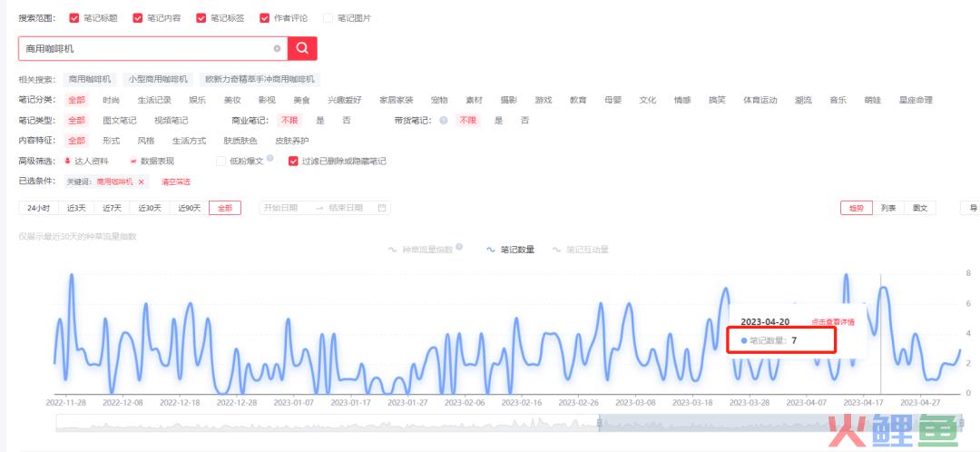This screenshot has height=452, width=980.
Task: Filter note category by 宠物
Action: [x=439, y=100]
